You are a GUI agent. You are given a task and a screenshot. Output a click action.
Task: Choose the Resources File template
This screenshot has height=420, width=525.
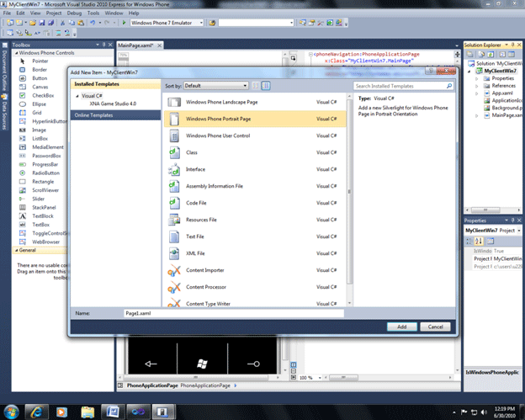point(255,220)
